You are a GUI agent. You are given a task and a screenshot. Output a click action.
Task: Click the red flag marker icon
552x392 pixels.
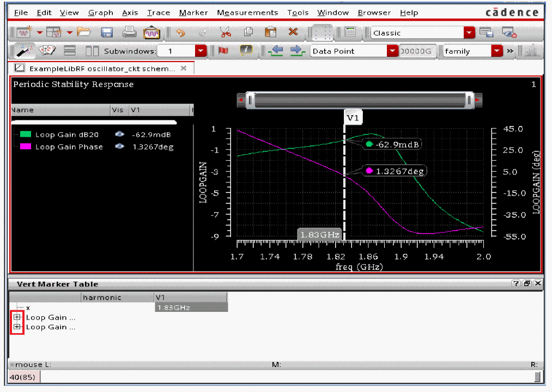(223, 51)
